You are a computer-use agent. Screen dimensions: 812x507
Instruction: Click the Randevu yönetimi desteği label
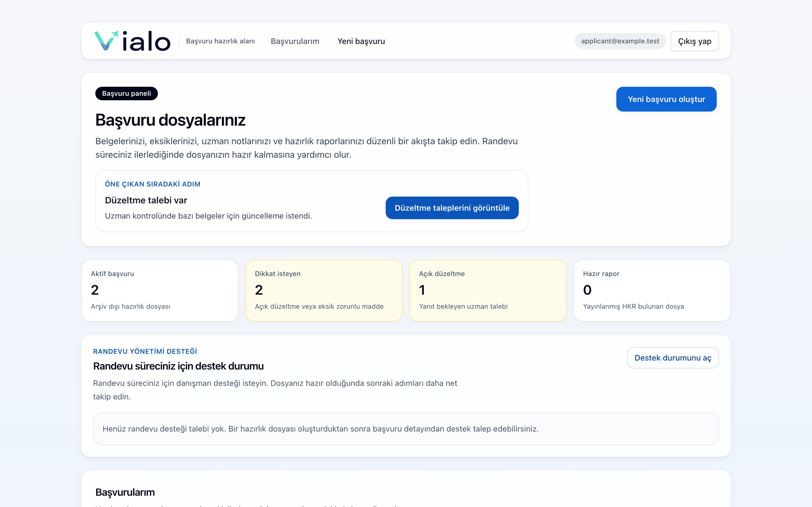pyautogui.click(x=145, y=352)
